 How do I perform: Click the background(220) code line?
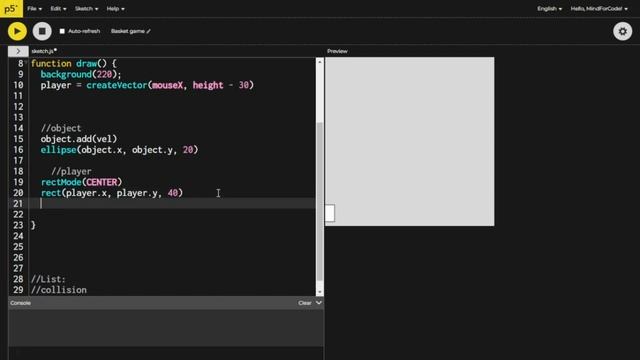coord(81,74)
